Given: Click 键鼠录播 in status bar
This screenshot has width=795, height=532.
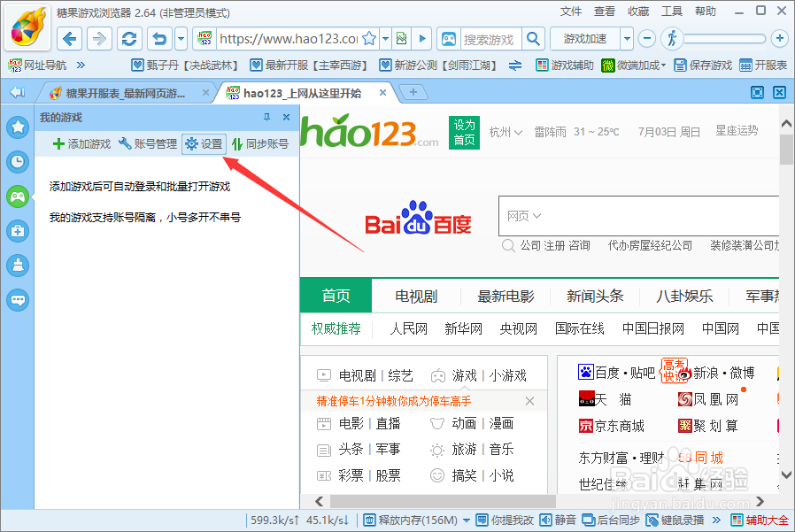Looking at the screenshot, I should pos(675,520).
